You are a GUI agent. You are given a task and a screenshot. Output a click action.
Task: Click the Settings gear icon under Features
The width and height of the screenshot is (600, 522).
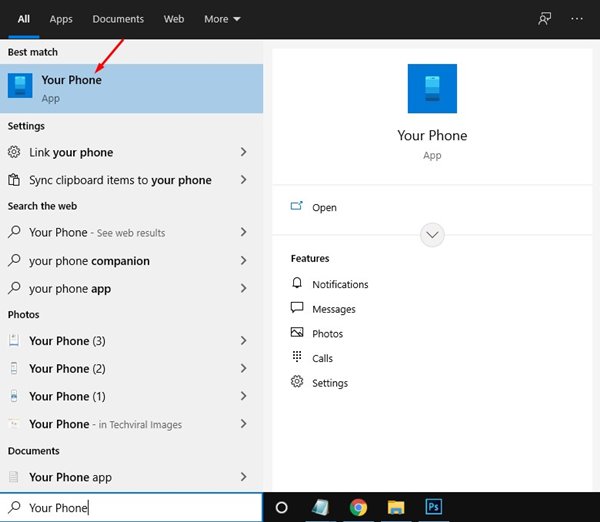[297, 381]
